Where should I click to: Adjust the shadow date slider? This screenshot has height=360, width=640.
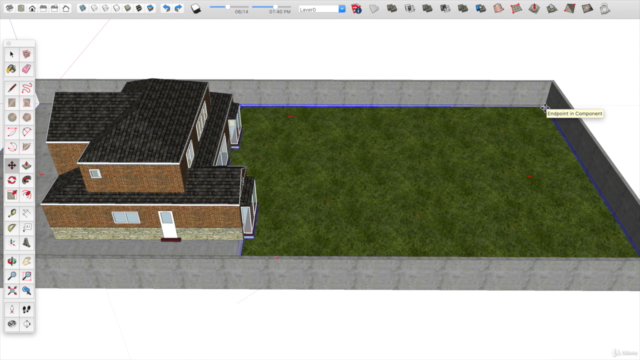[x=229, y=7]
